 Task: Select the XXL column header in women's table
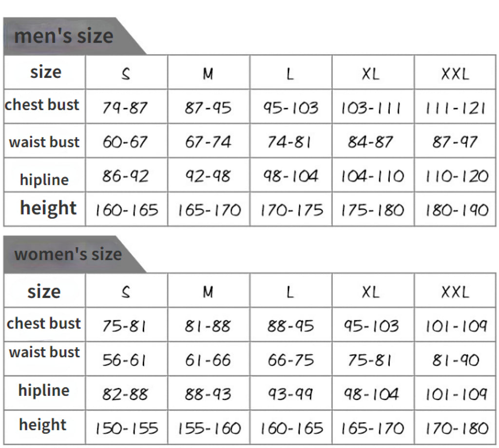tap(455, 292)
